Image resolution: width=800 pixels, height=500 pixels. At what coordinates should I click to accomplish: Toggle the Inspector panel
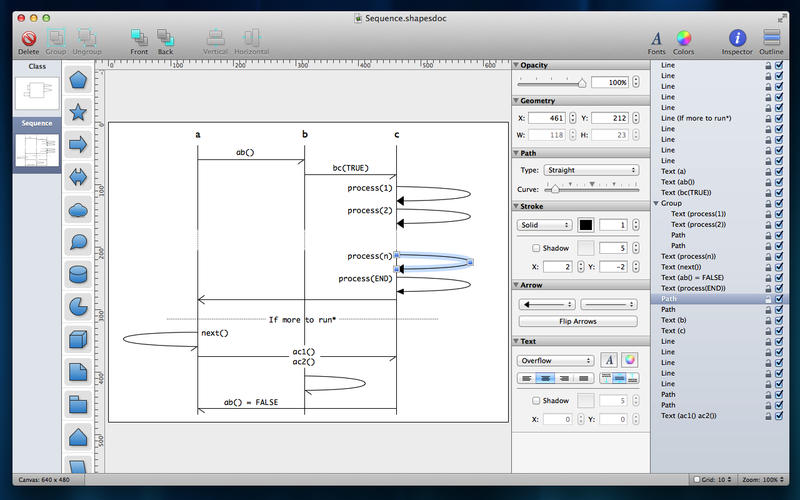tap(737, 38)
